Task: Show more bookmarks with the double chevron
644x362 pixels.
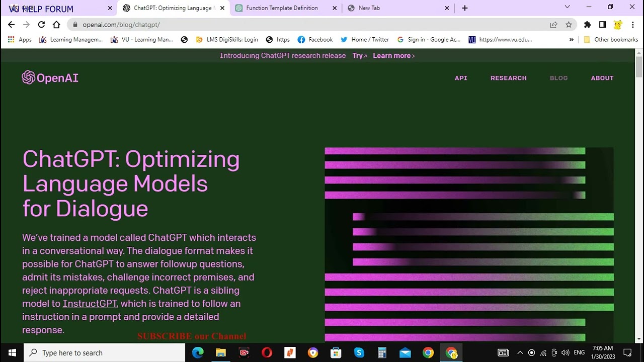Action: click(x=572, y=39)
